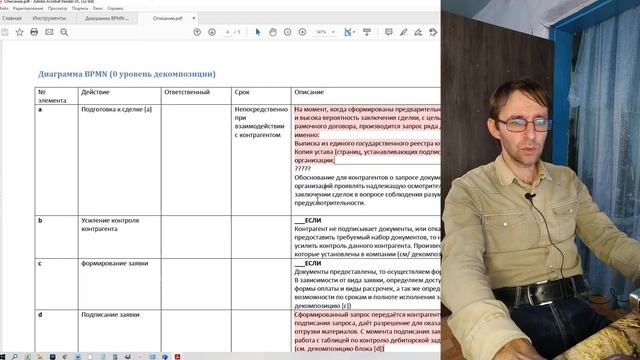
Task: Add the document to starred with the star icon
Action: coord(19,32)
